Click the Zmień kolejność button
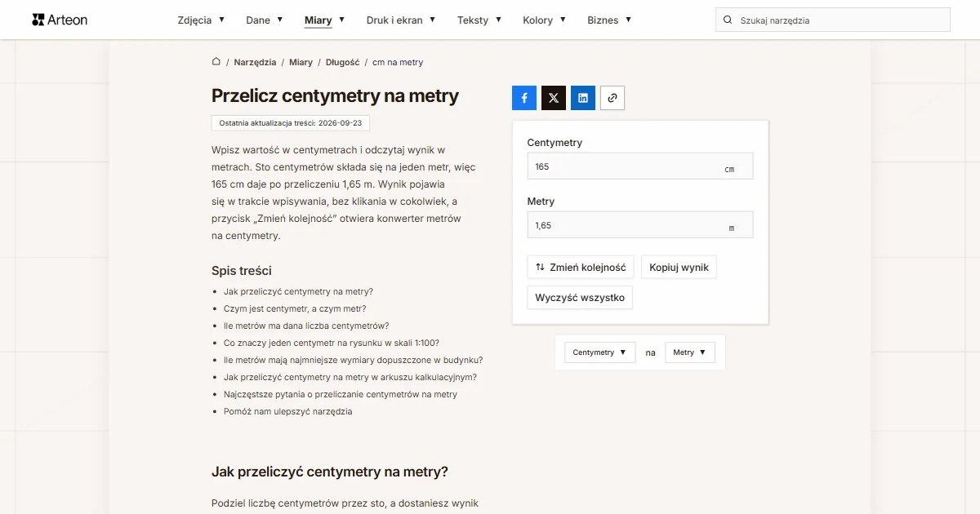Screen dimensions: 980x514 click(581, 268)
